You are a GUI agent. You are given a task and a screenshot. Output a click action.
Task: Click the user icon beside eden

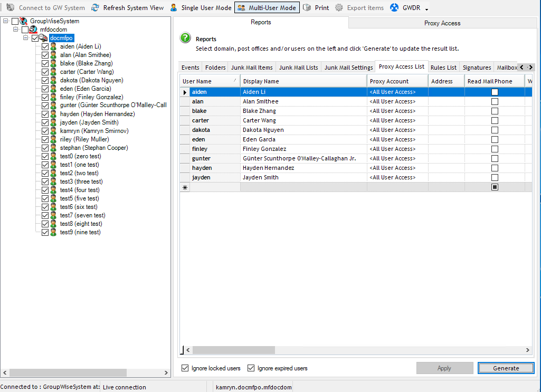coord(53,89)
